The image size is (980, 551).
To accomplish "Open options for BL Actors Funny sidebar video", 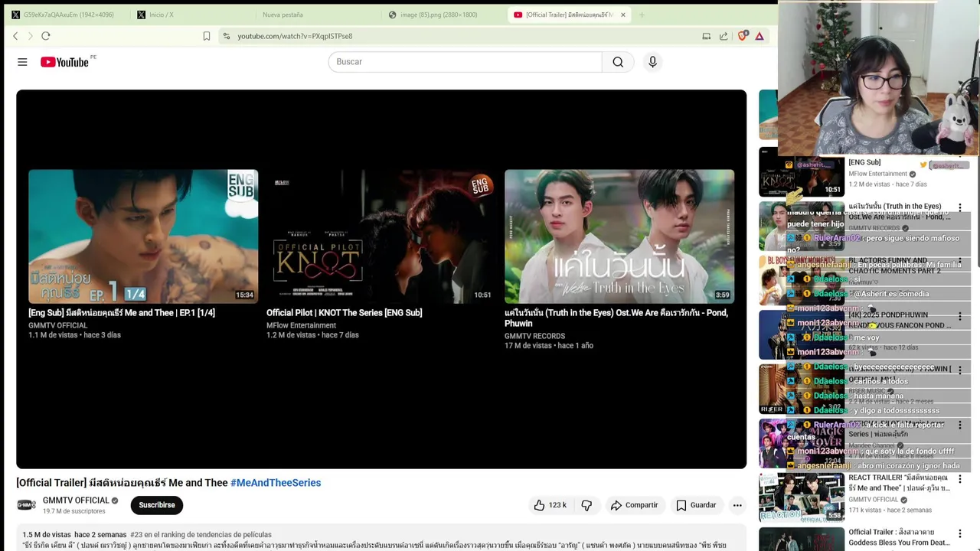I will [960, 262].
